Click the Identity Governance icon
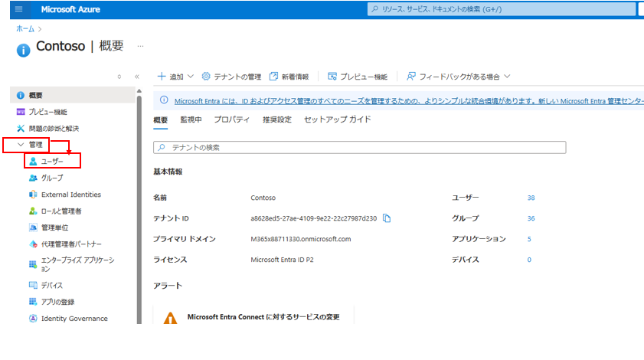This screenshot has height=360, width=644. coord(33,319)
